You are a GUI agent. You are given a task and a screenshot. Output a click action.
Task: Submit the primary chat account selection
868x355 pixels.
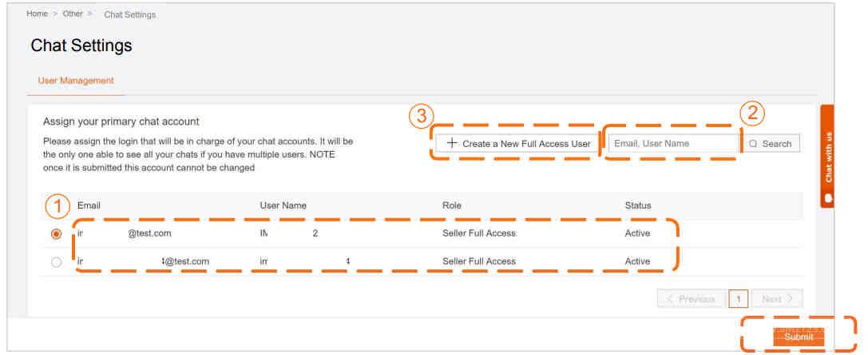click(799, 337)
